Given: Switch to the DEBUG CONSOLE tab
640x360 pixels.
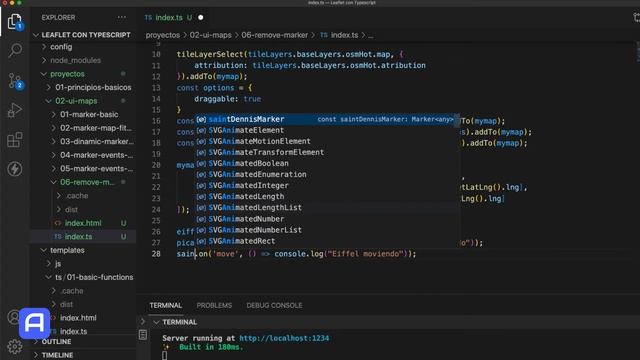Looking at the screenshot, I should coord(274,305).
